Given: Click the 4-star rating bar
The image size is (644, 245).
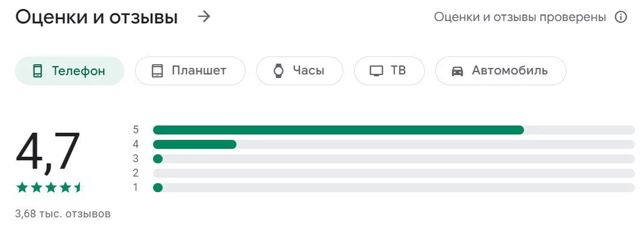Looking at the screenshot, I should 394,144.
